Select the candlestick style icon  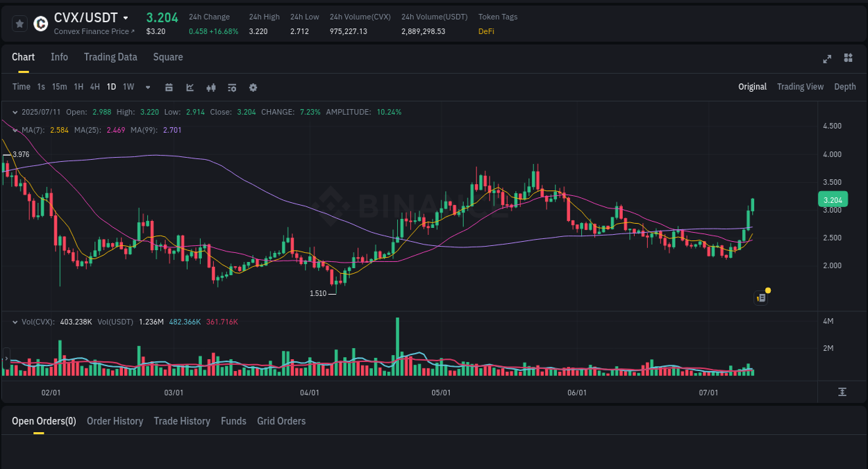click(x=210, y=88)
